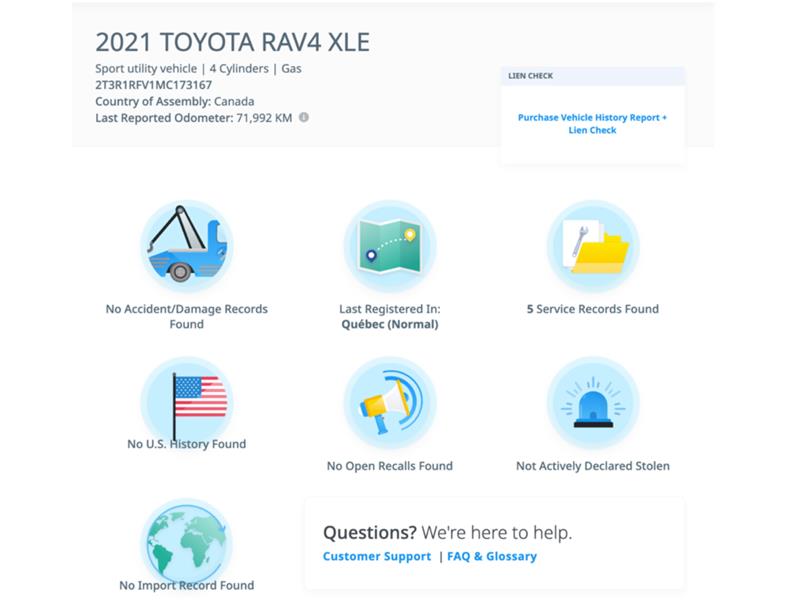Open the service records folder icon

[593, 246]
